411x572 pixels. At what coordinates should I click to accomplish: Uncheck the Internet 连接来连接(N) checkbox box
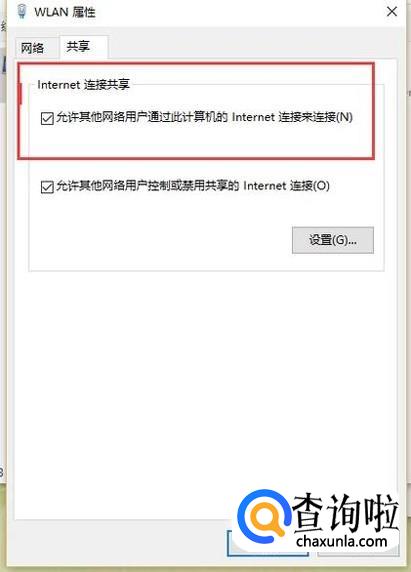(x=47, y=118)
